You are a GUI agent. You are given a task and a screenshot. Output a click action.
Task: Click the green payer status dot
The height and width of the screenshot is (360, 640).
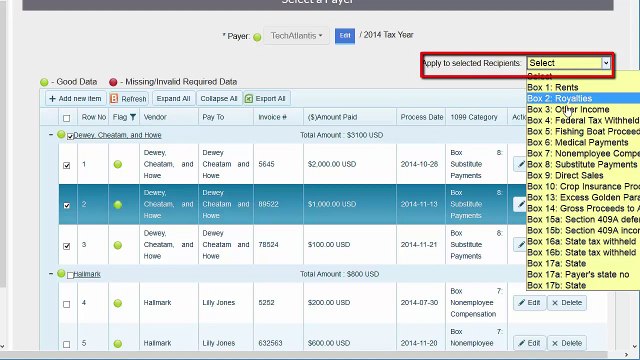(257, 37)
